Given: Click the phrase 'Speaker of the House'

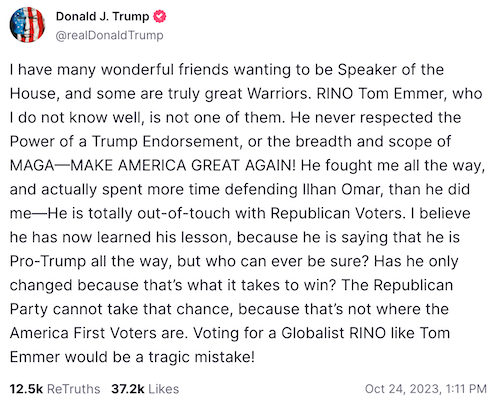Looking at the screenshot, I should [x=391, y=70].
